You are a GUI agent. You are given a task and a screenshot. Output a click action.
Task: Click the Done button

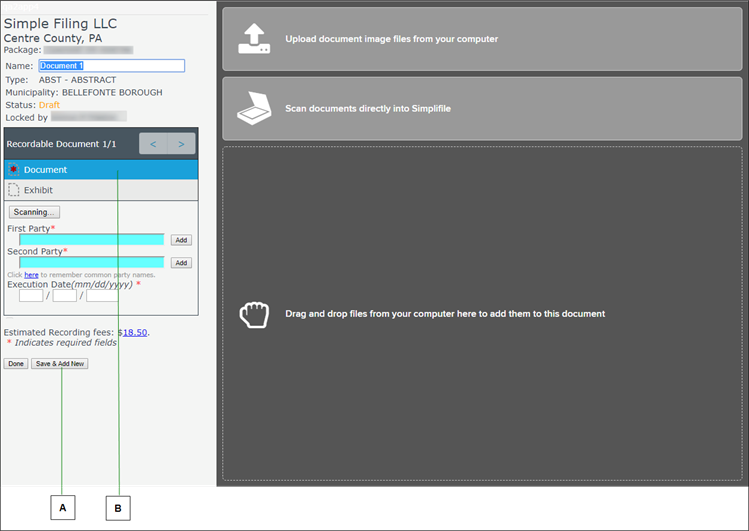(16, 364)
